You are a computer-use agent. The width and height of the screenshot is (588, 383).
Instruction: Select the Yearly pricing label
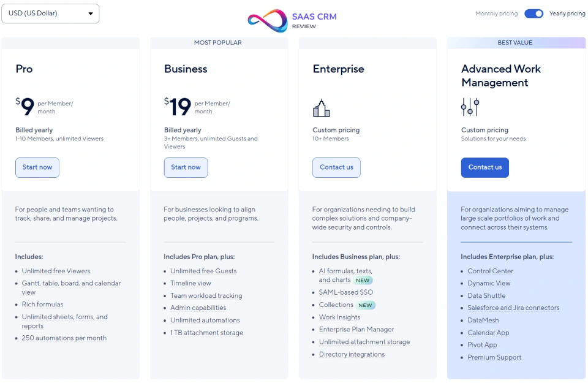click(x=567, y=13)
